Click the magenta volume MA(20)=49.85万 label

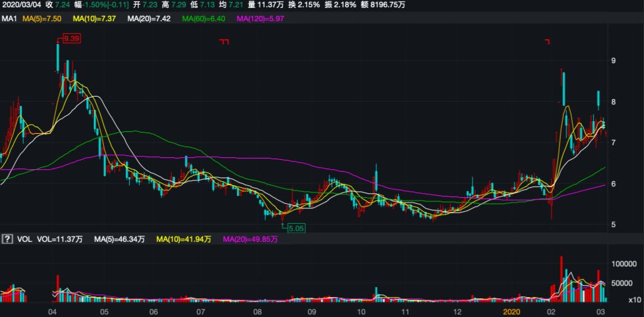[251, 239]
